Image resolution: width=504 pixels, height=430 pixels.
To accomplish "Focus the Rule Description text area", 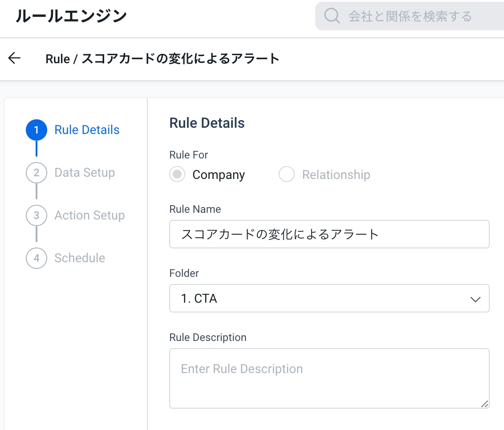I will coord(329,378).
